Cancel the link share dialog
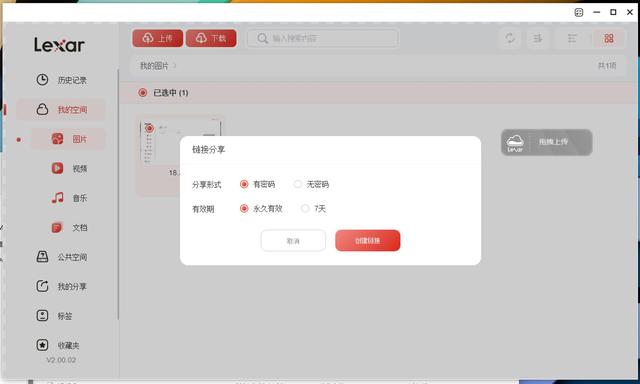640x384 pixels. point(293,241)
